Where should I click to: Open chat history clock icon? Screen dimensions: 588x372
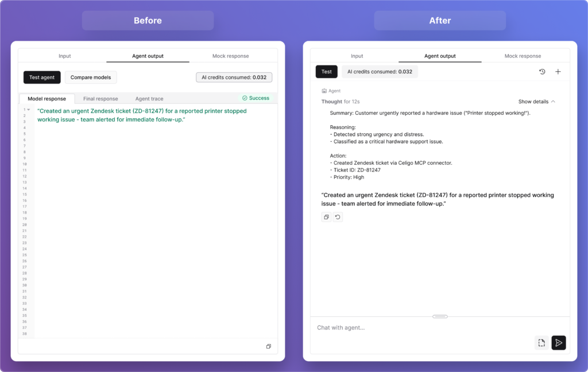pyautogui.click(x=542, y=72)
